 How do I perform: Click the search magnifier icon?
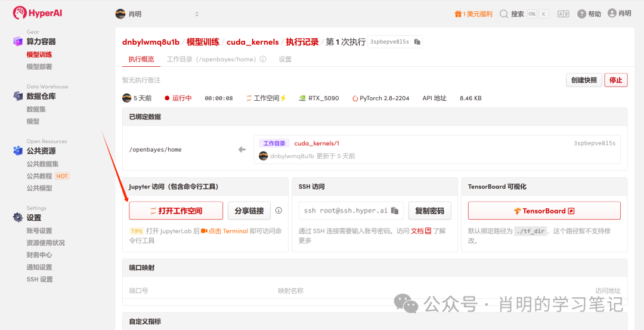[x=504, y=14]
